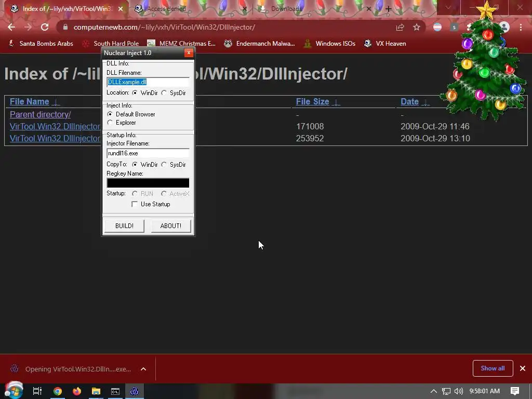The width and height of the screenshot is (532, 399).
Task: Click the 'S' extension icon in toolbar
Action: (x=454, y=27)
